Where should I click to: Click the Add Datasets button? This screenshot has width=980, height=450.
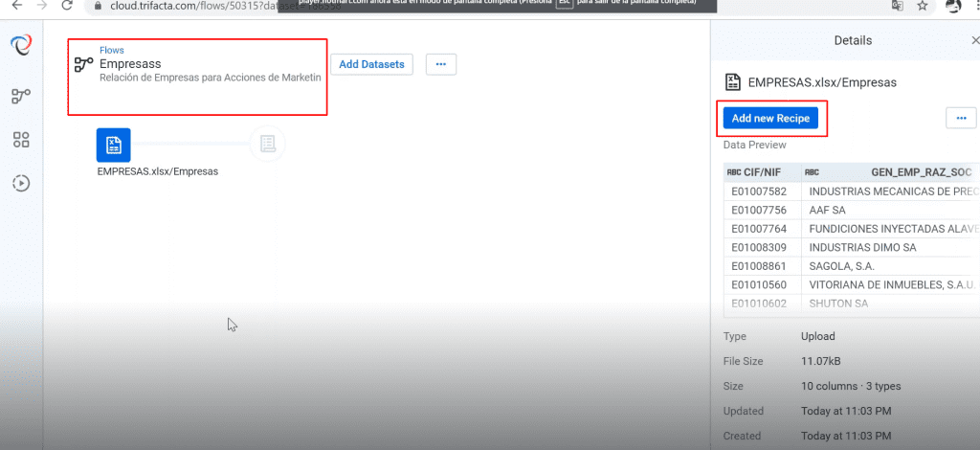tap(372, 64)
